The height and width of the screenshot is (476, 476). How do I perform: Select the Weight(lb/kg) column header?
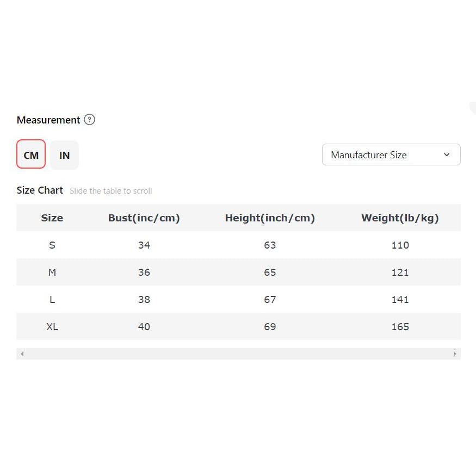click(400, 218)
